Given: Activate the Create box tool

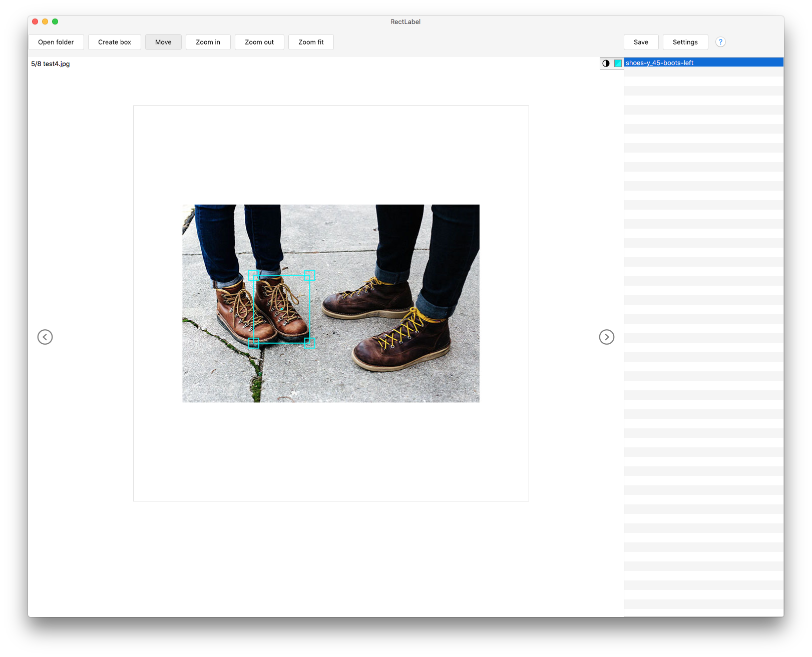Looking at the screenshot, I should click(115, 42).
